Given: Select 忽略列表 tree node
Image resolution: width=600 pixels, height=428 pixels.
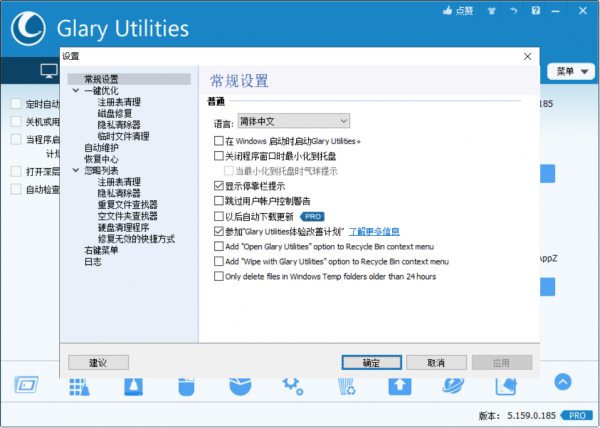Looking at the screenshot, I should tap(101, 170).
